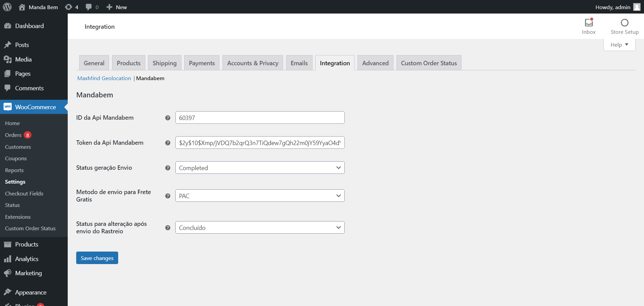Click the Comments icon in sidebar
644x306 pixels.
(x=7, y=88)
